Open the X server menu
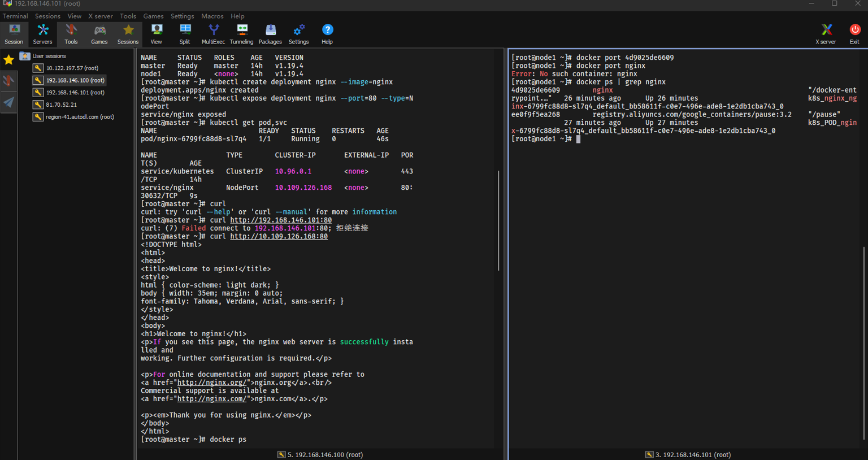868x460 pixels. 101,16
